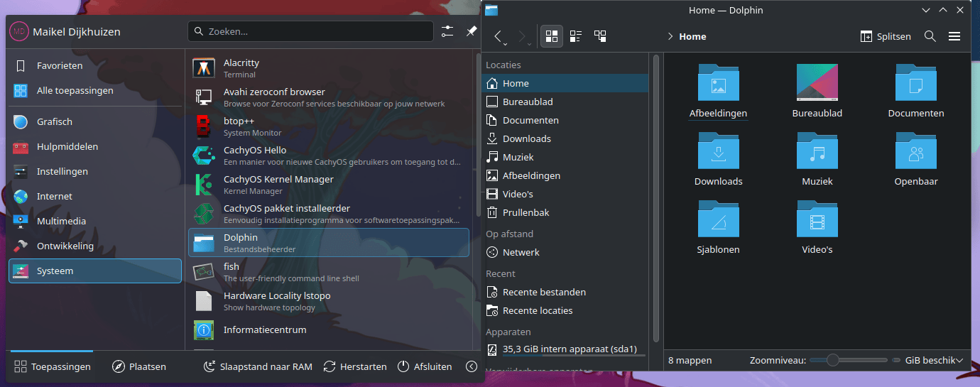Go forward in Dolphin navigation
The image size is (980, 387).
[523, 36]
